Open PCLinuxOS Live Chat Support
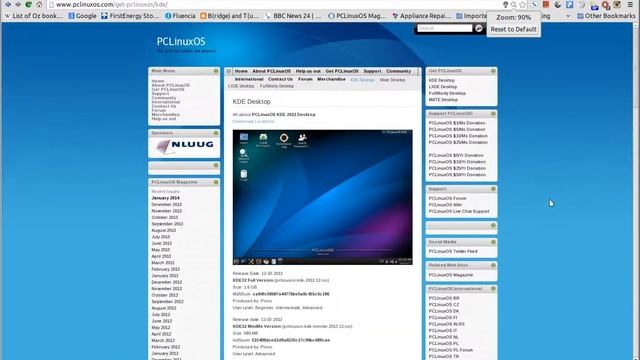The width and height of the screenshot is (640, 360). click(x=459, y=211)
